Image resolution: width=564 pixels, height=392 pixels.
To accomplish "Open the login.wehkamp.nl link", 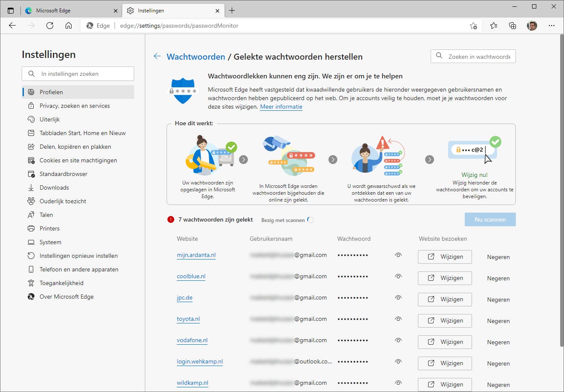I will click(x=200, y=362).
